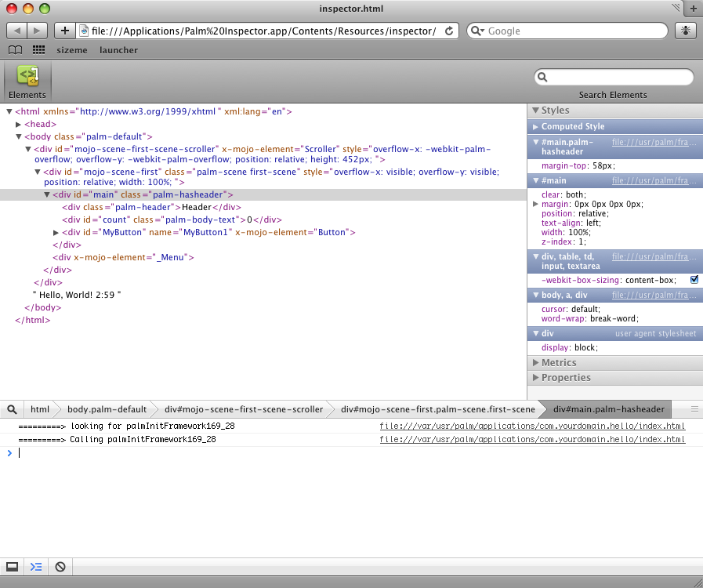This screenshot has height=588, width=703.
Task: Open the launcher bookmark
Action: click(x=118, y=50)
